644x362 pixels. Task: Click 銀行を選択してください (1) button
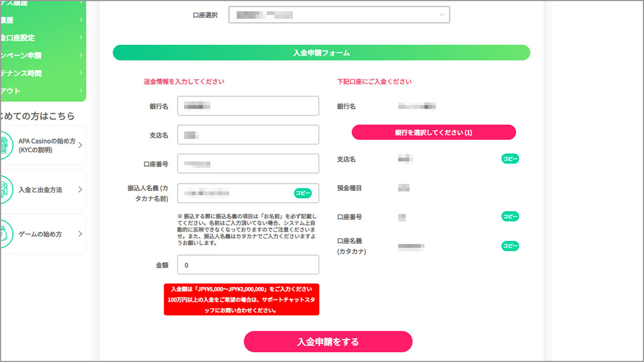pos(434,132)
